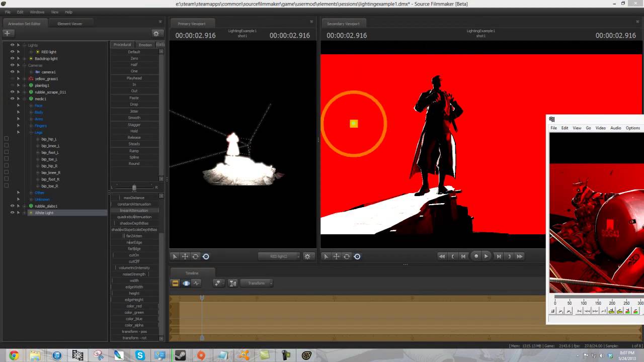644x362 pixels.
Task: Open Google Chrome from the taskbar
Action: point(14,355)
